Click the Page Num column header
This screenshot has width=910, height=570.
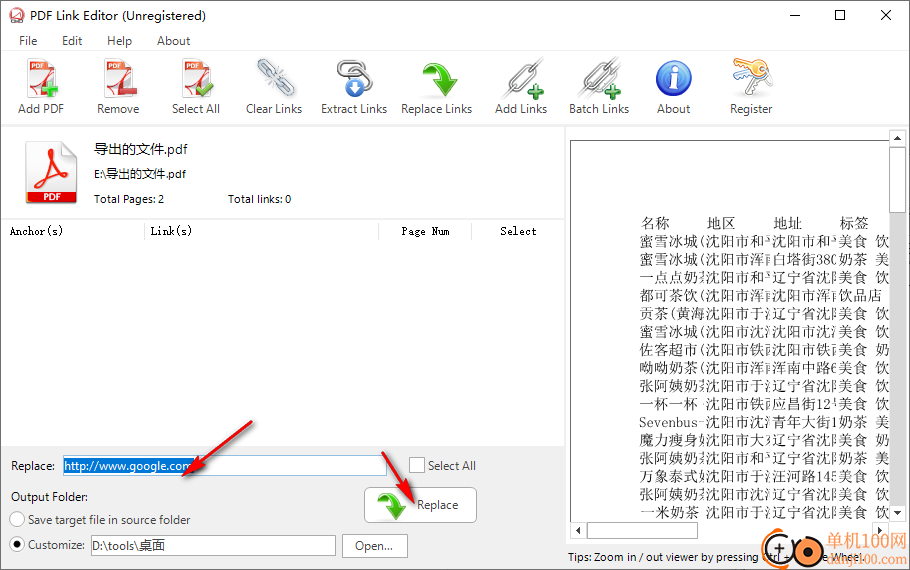pyautogui.click(x=425, y=231)
